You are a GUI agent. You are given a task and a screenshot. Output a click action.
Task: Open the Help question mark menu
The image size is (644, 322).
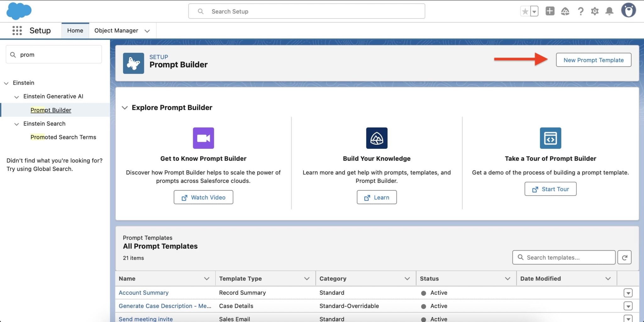pyautogui.click(x=580, y=11)
